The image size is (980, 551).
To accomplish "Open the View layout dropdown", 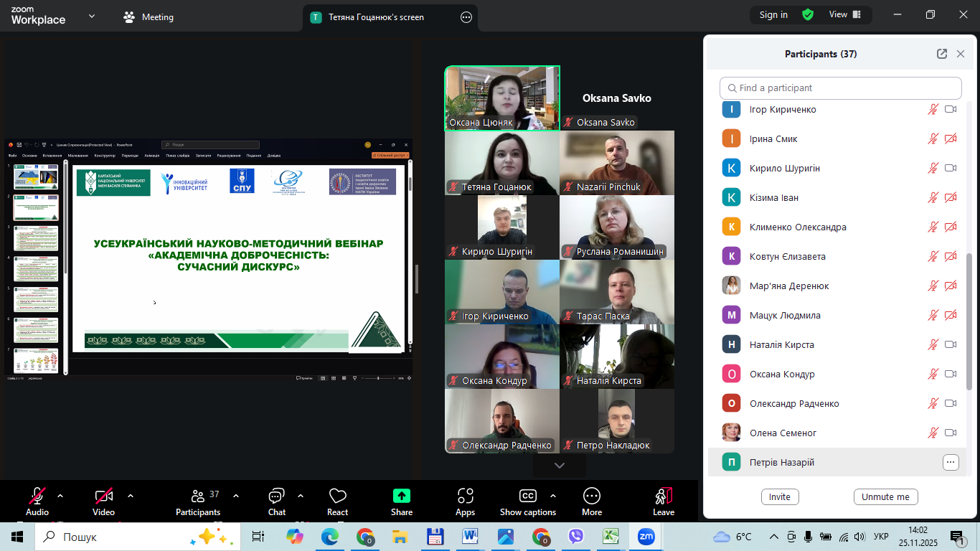I will click(x=846, y=15).
